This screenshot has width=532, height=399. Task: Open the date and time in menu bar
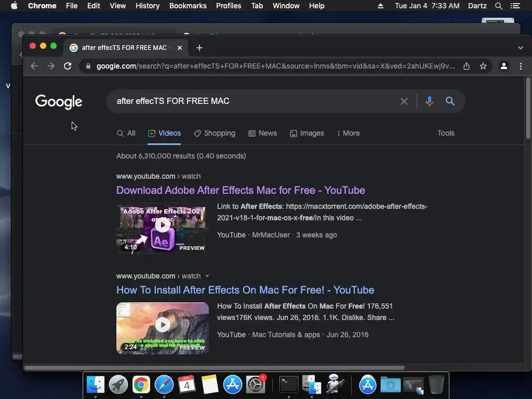pos(427,6)
